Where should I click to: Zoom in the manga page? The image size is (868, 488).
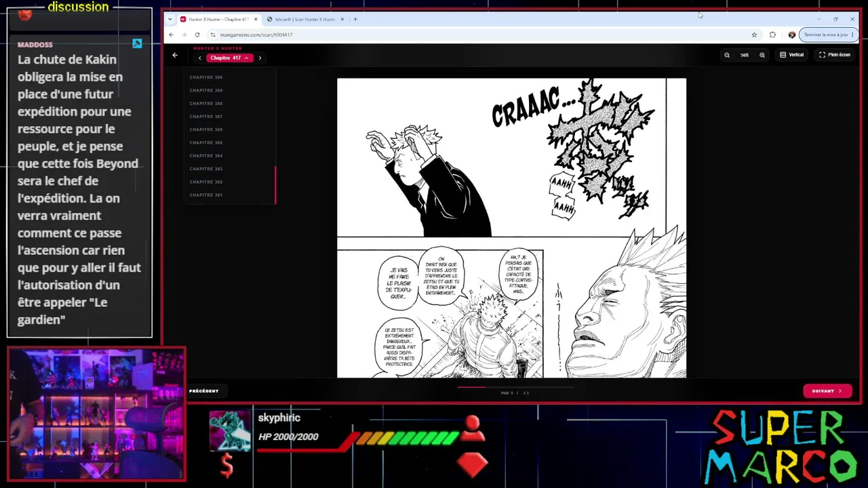click(762, 55)
